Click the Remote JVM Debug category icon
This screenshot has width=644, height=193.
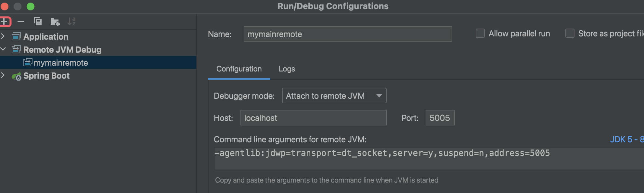click(16, 49)
